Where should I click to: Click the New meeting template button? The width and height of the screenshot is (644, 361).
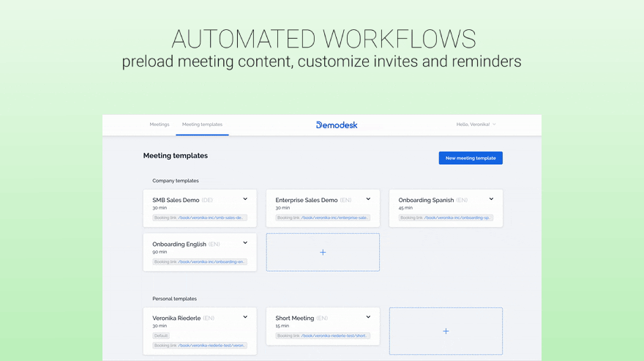pos(471,158)
